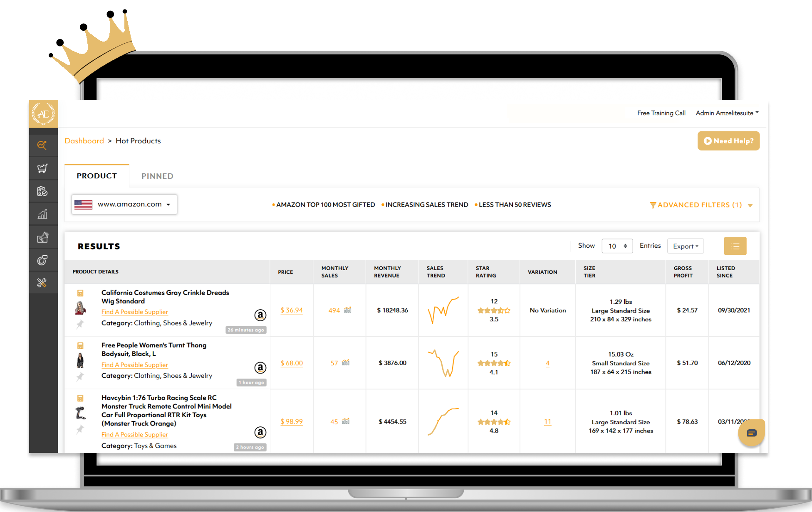Click calculator icon for Havcybin monster truck
The height and width of the screenshot is (512, 812).
coord(80,398)
